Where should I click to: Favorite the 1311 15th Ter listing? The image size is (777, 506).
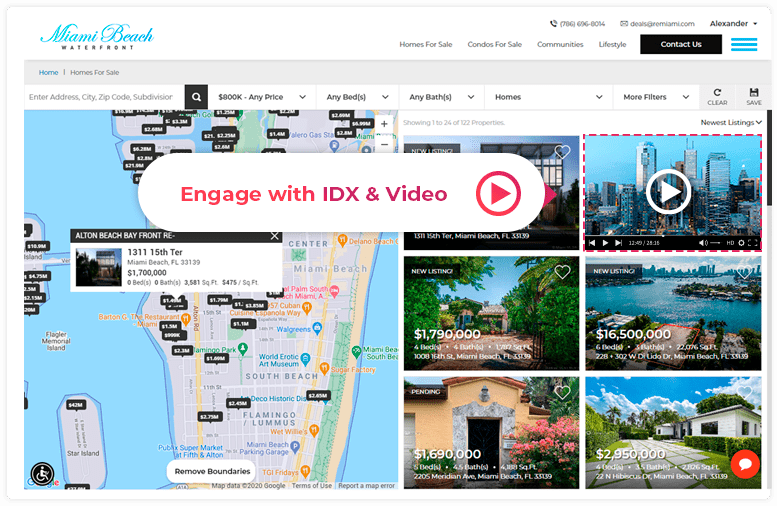pos(562,152)
